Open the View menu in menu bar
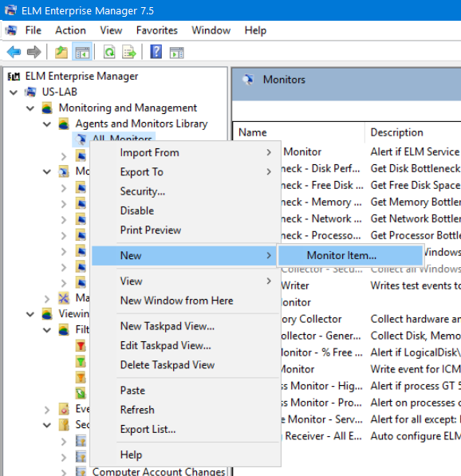The height and width of the screenshot is (476, 461). pos(111,30)
